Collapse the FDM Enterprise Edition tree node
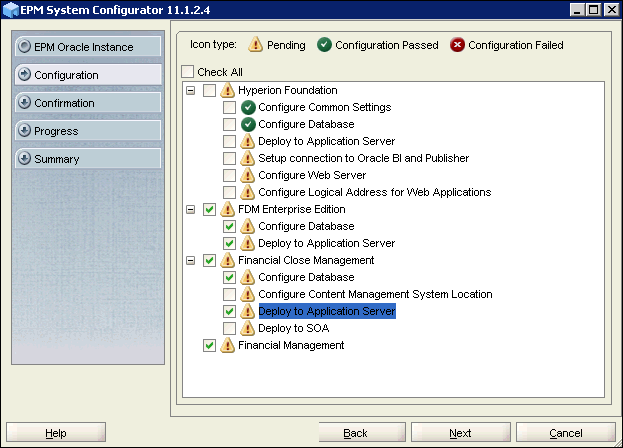The width and height of the screenshot is (623, 448). [191, 210]
